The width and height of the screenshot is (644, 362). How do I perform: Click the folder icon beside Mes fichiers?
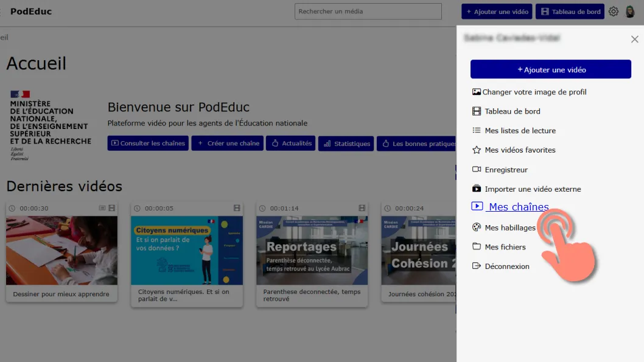477,246
